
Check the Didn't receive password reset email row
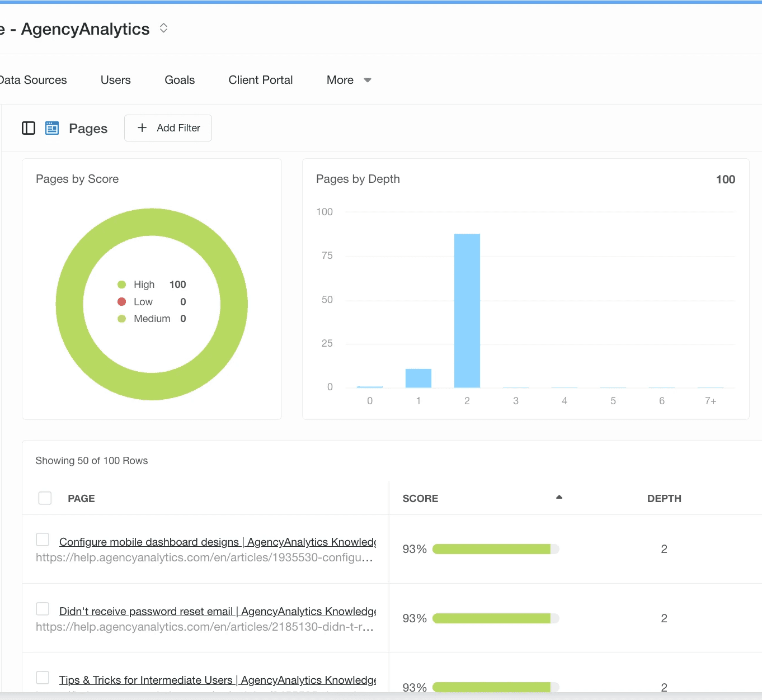tap(43, 609)
